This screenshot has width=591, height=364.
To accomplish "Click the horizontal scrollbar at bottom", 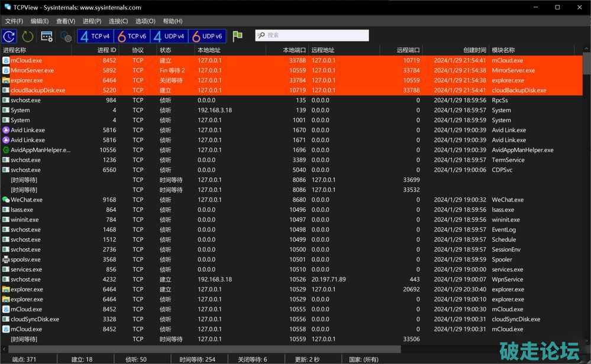I will point(237,349).
